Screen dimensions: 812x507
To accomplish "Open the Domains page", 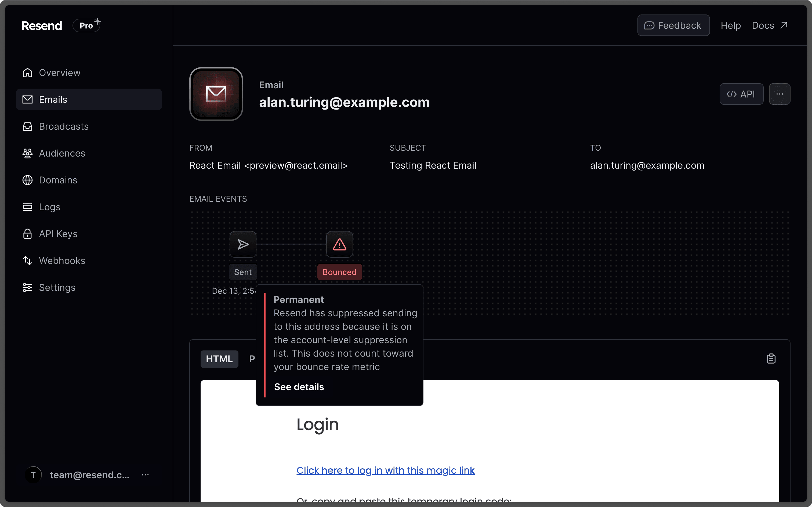I will pyautogui.click(x=58, y=180).
